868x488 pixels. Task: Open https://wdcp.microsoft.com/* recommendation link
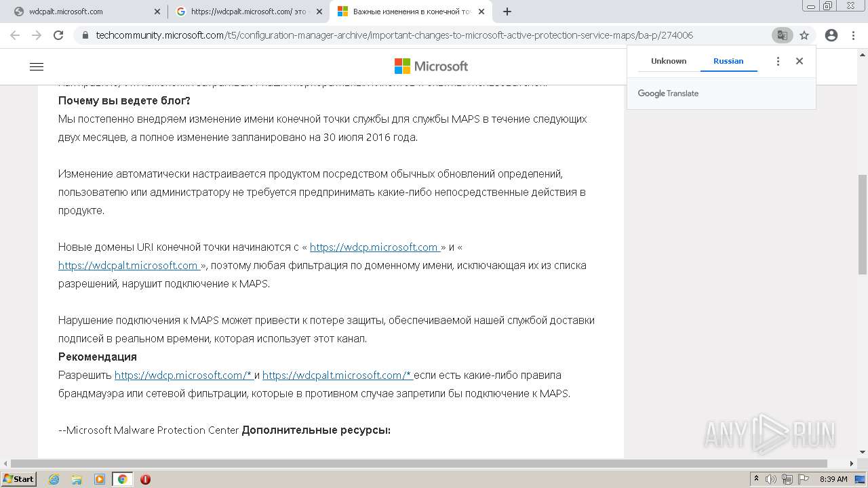coord(184,375)
